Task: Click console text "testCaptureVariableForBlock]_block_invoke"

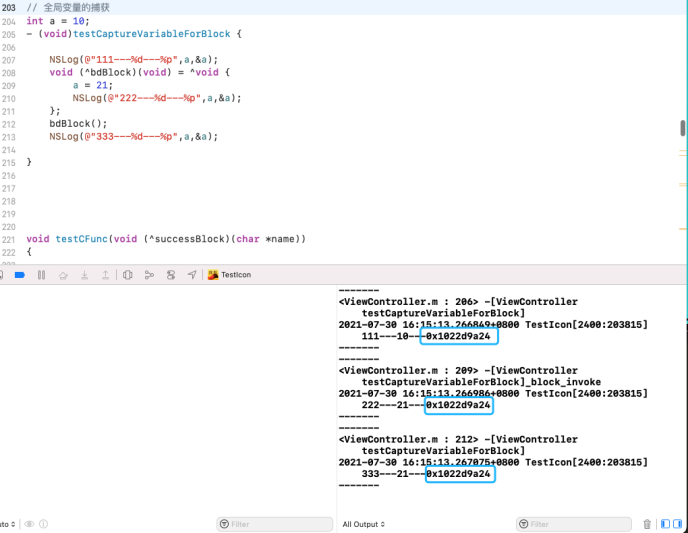Action: coord(481,382)
